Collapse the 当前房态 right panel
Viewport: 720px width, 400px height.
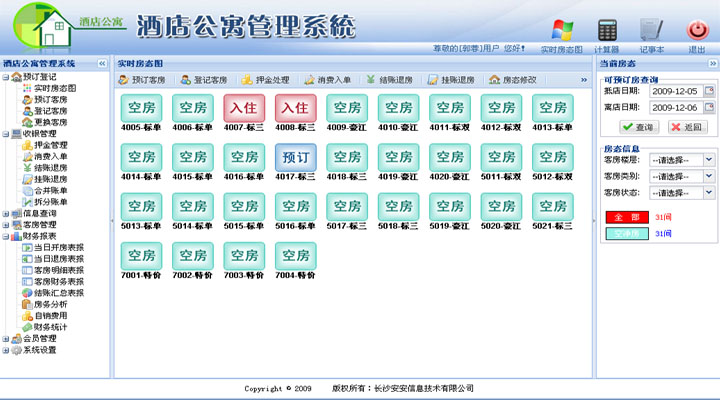[x=713, y=63]
